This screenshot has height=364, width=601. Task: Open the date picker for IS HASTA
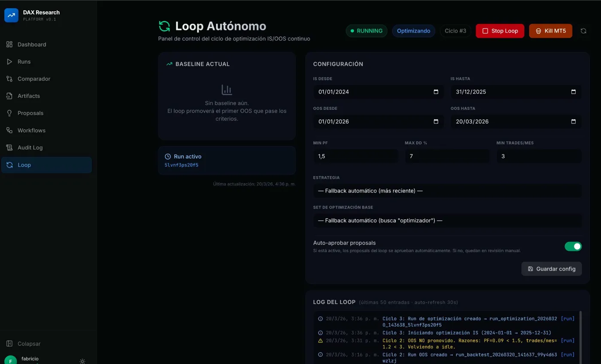click(573, 92)
